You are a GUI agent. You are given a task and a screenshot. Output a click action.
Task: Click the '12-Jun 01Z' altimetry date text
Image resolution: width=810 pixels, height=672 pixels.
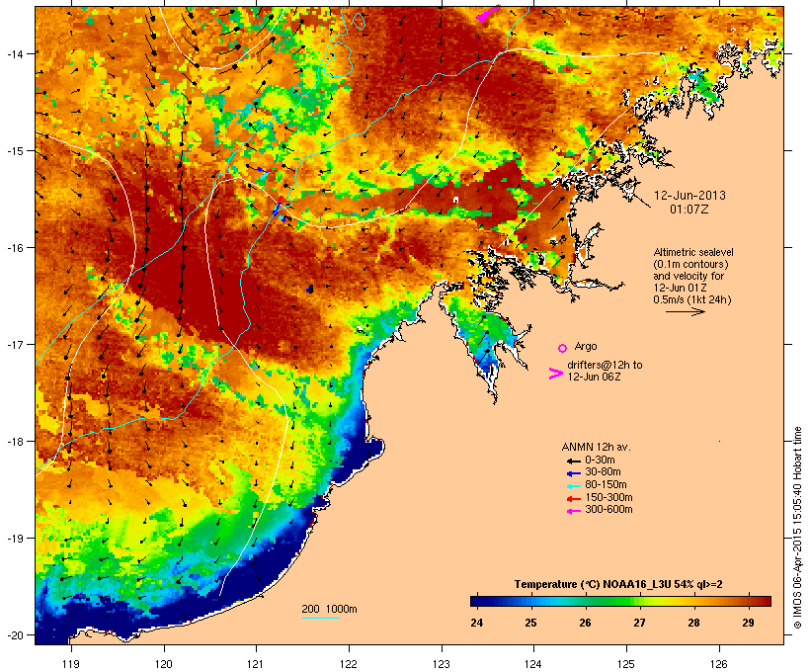point(680,288)
